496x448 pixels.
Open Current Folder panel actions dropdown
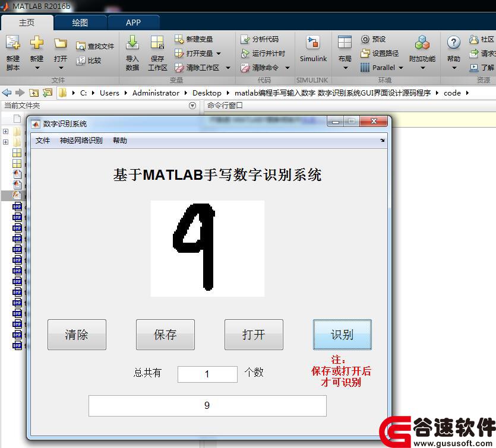coord(192,106)
